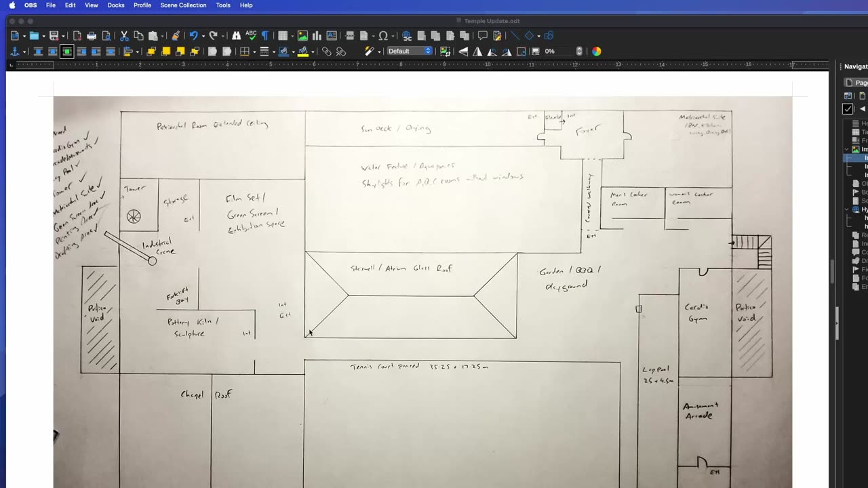Toggle the wrap None icon right of the anchor
This screenshot has width=868, height=488.
click(38, 51)
